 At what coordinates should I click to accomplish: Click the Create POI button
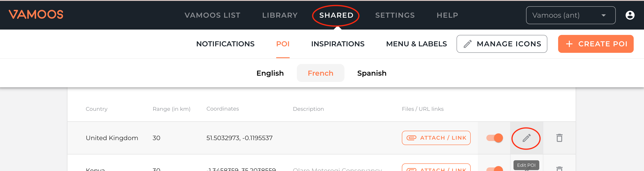coord(596,44)
